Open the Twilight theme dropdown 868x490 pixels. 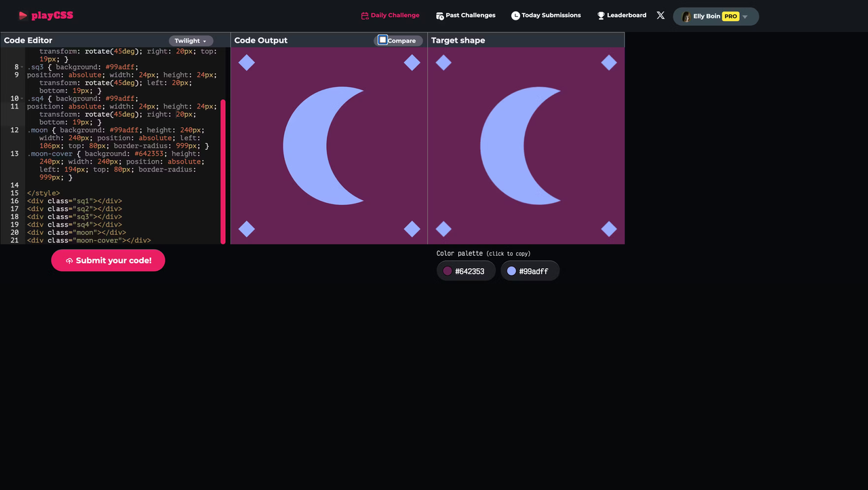[191, 40]
